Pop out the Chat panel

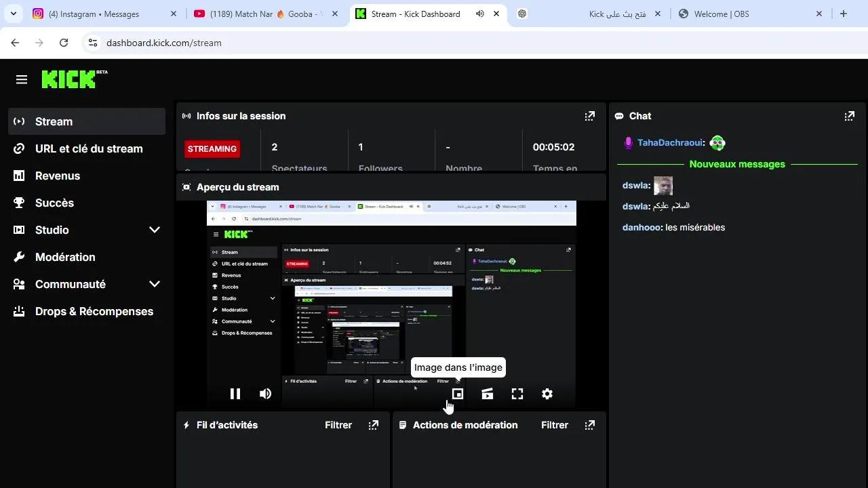pyautogui.click(x=849, y=116)
